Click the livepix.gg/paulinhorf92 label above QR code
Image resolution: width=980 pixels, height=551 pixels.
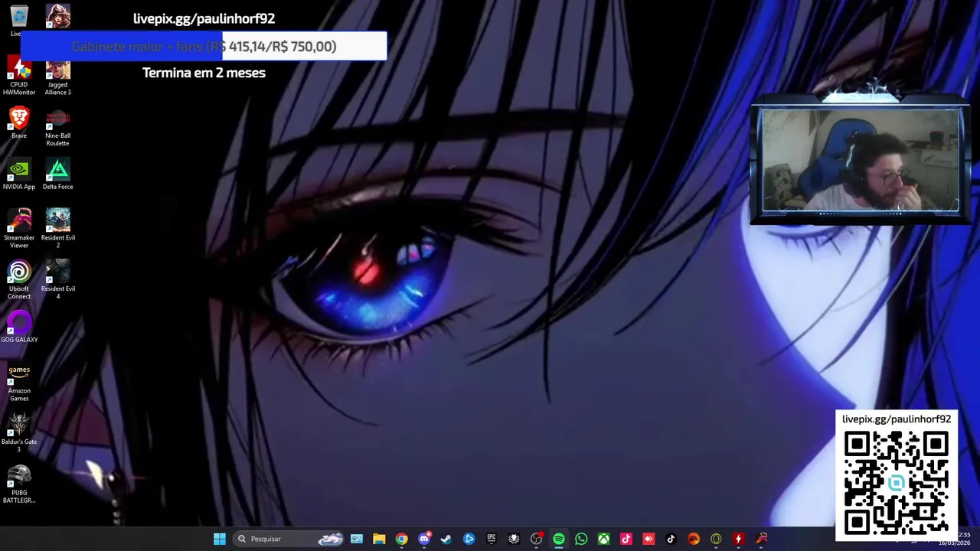897,419
